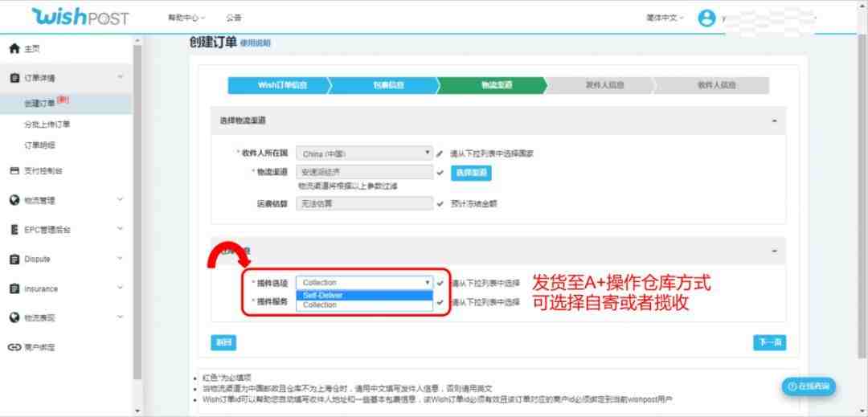
Task: Open the 收件人所在国 China dropdown
Action: [364, 153]
